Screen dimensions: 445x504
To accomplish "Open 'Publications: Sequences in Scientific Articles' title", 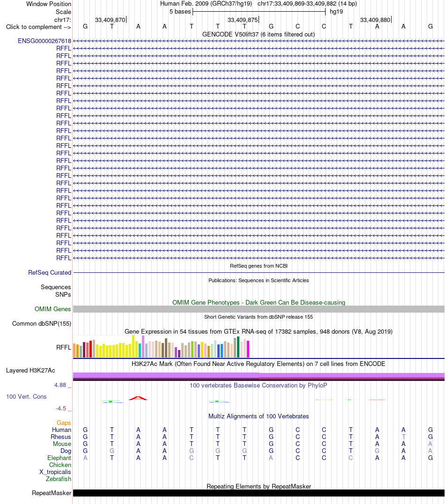I will 259,280.
